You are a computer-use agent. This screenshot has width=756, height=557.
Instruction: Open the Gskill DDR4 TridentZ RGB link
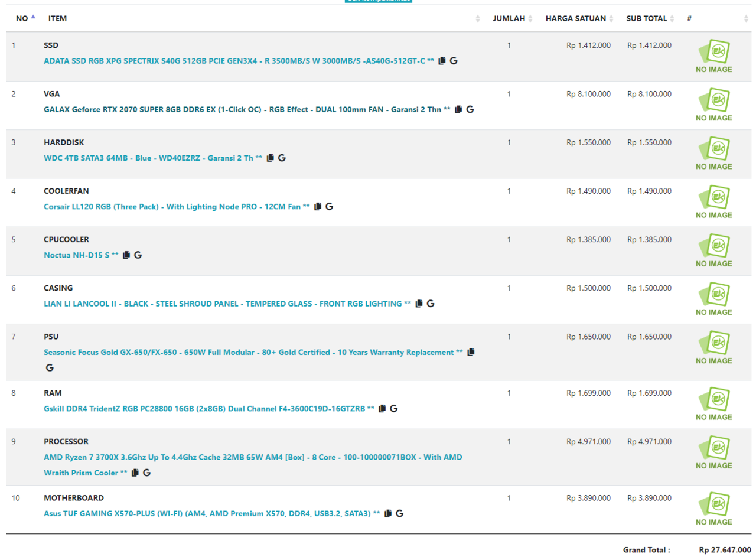(x=209, y=408)
